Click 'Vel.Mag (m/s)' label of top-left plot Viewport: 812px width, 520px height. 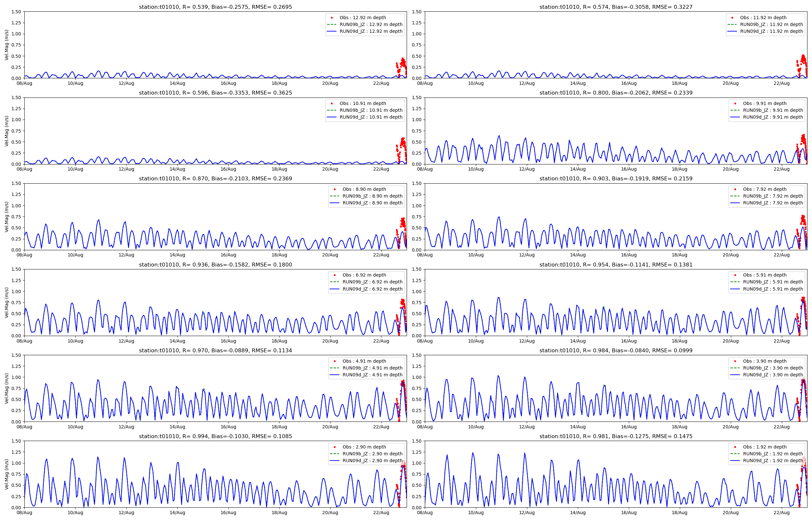(x=6, y=45)
